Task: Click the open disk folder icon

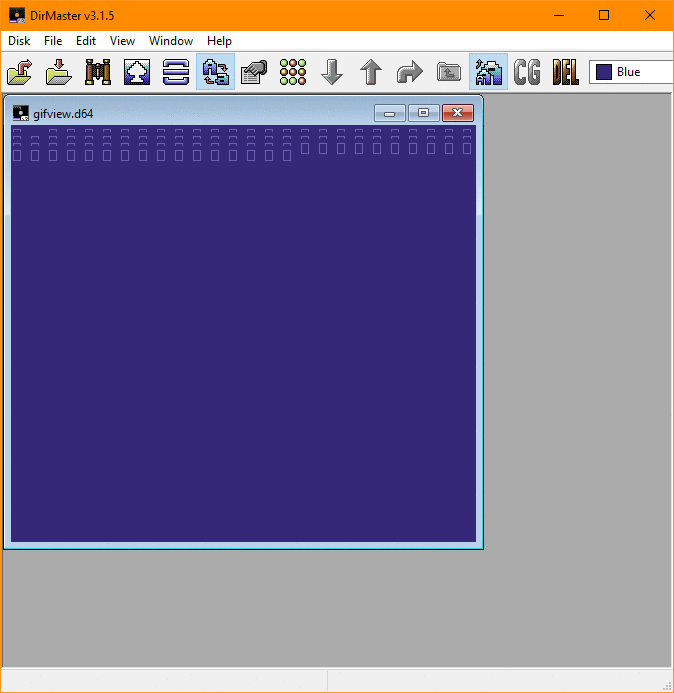Action: 20,72
